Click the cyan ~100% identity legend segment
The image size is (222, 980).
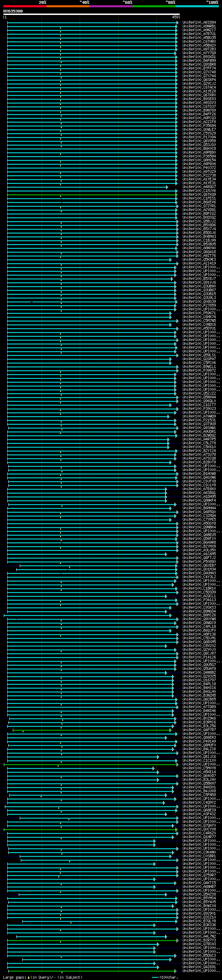coord(197,6)
